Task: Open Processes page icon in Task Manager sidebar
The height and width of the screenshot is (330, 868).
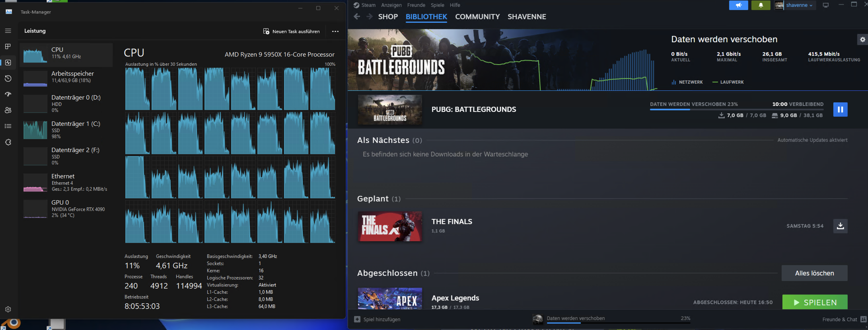Action: 8,47
